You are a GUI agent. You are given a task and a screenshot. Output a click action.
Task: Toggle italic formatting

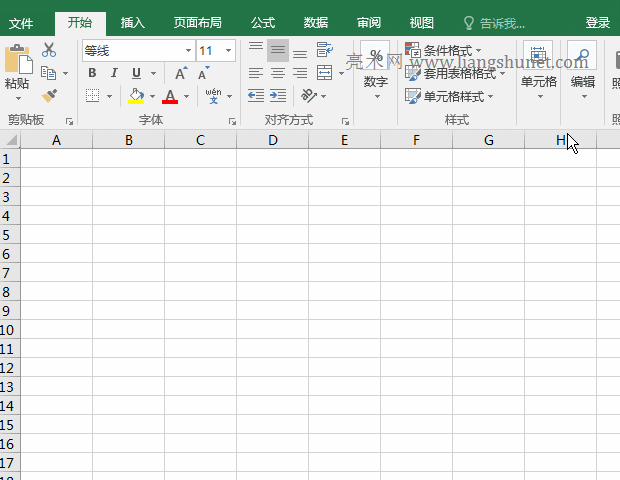click(x=114, y=73)
